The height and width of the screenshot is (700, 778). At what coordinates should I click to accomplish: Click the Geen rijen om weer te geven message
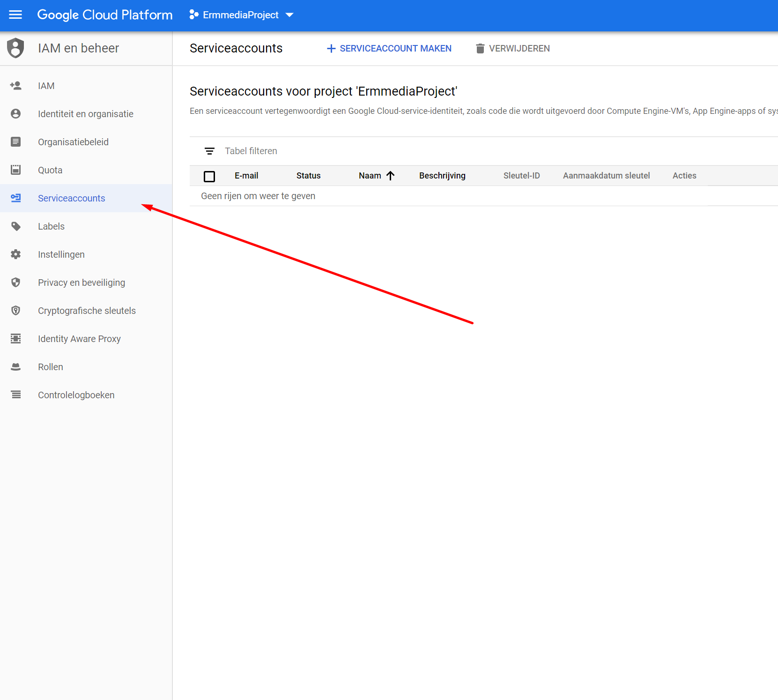tap(258, 196)
